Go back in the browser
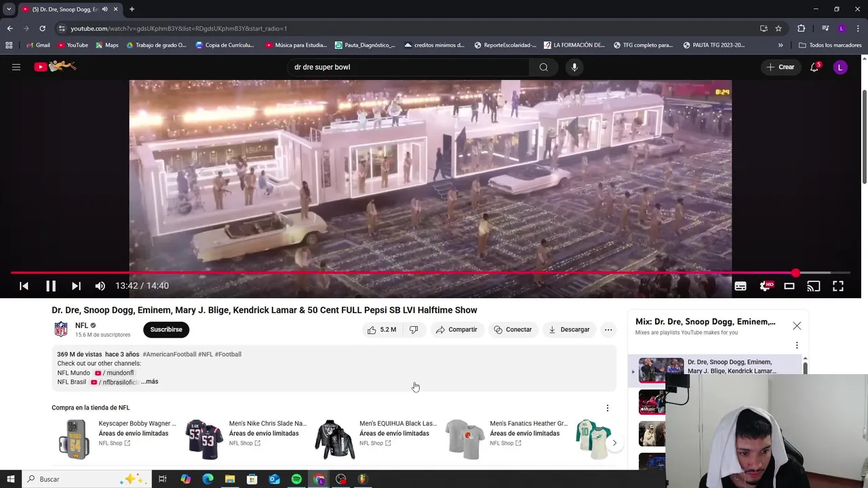 point(9,28)
